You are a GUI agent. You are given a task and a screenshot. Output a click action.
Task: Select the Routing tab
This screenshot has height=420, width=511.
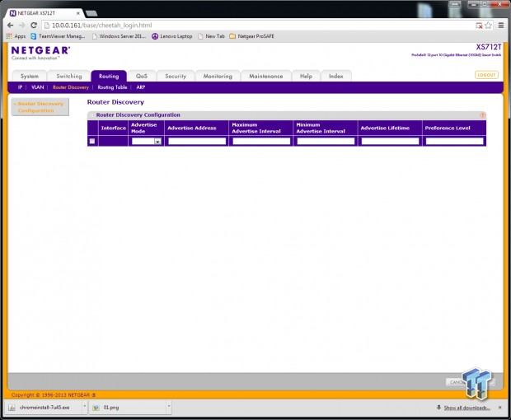[x=109, y=76]
